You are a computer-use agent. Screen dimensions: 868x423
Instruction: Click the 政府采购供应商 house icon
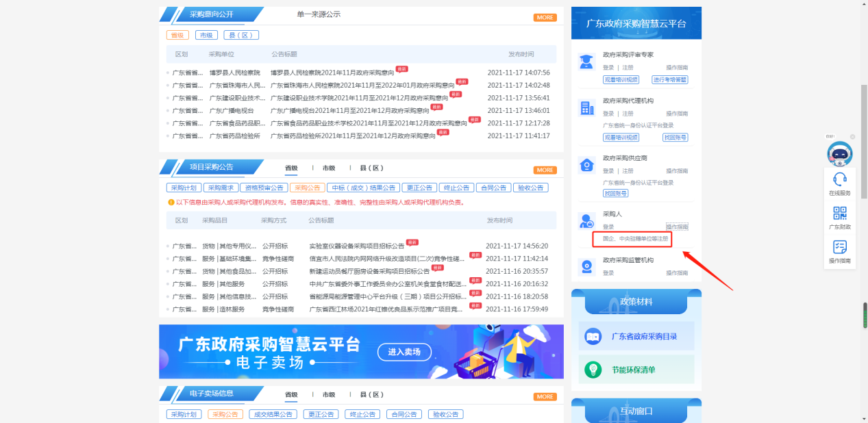click(x=586, y=165)
